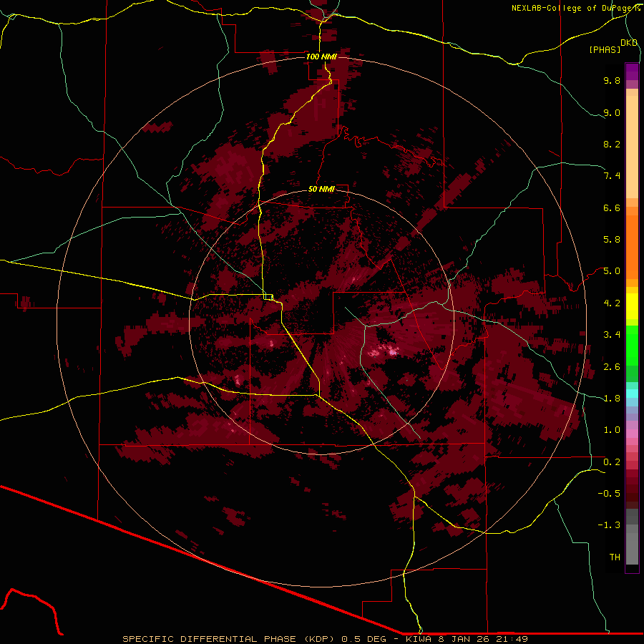Viewport: 644px width, 644px height.
Task: Click the yellow segment of the color bar
Action: [x=632, y=306]
